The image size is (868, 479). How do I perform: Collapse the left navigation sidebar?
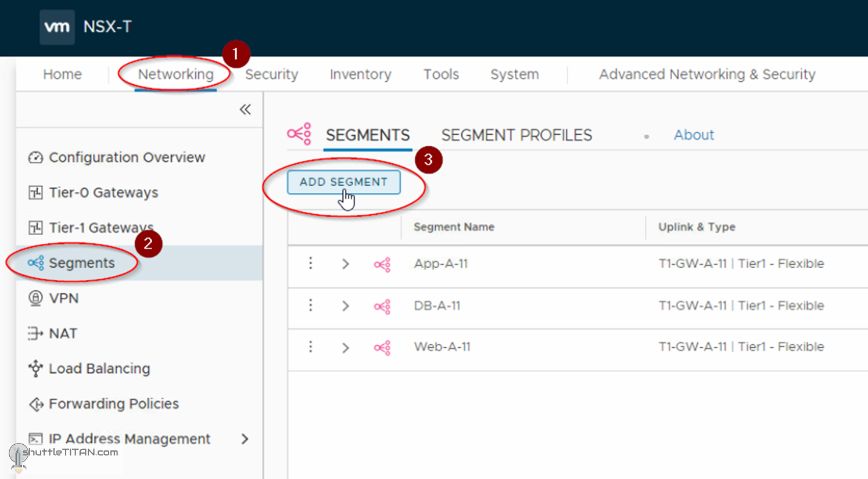(245, 110)
